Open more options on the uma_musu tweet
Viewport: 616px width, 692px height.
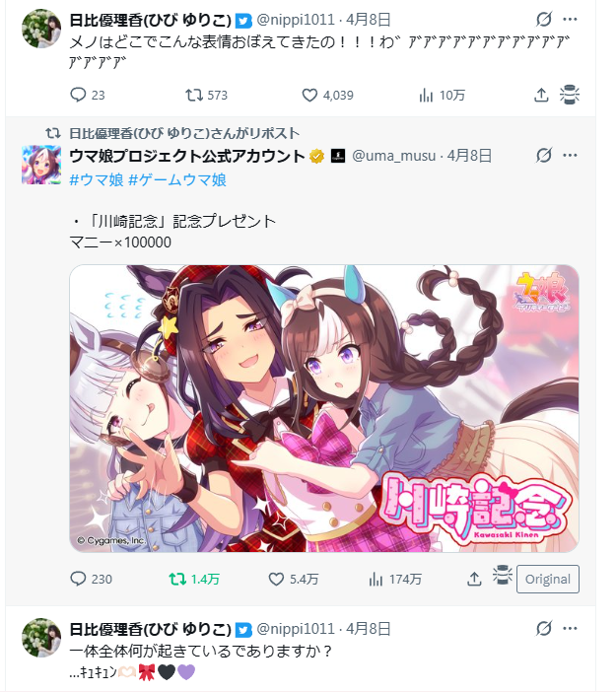pos(570,155)
